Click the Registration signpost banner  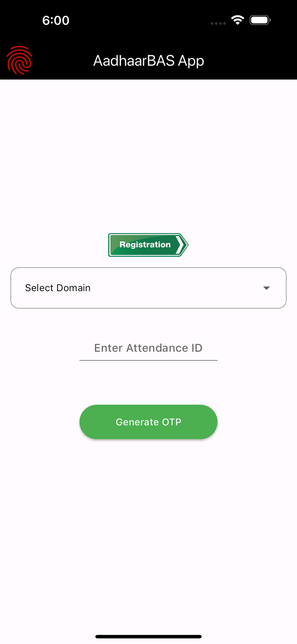(x=148, y=245)
